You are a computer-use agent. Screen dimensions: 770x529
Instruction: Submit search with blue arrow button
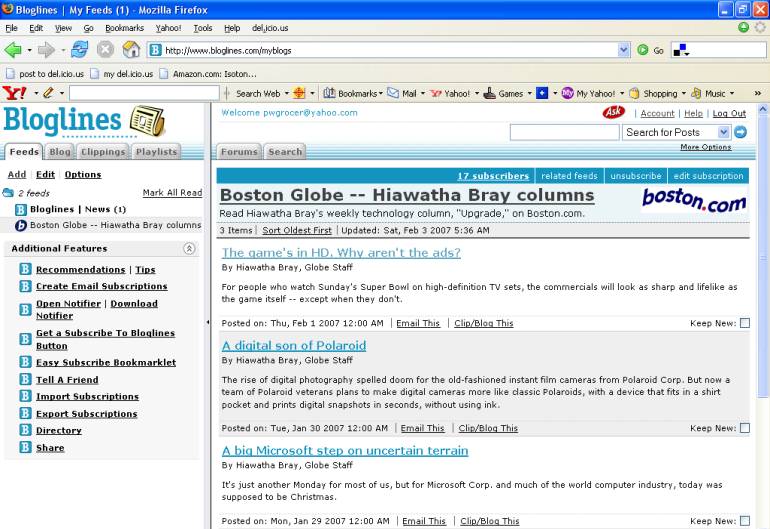coord(740,132)
